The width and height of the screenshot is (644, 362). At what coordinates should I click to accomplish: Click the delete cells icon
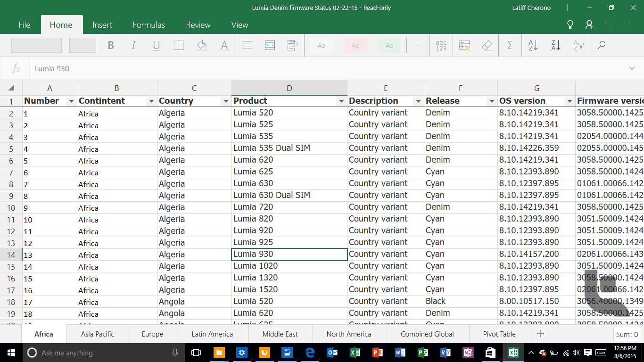(x=464, y=45)
